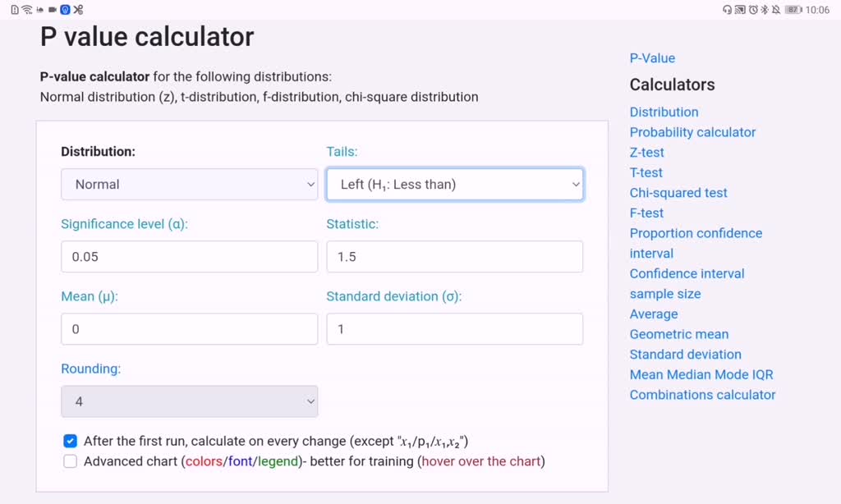Tap the scissors screenshot icon
Screen dimensions: 841x504
pos(78,8)
